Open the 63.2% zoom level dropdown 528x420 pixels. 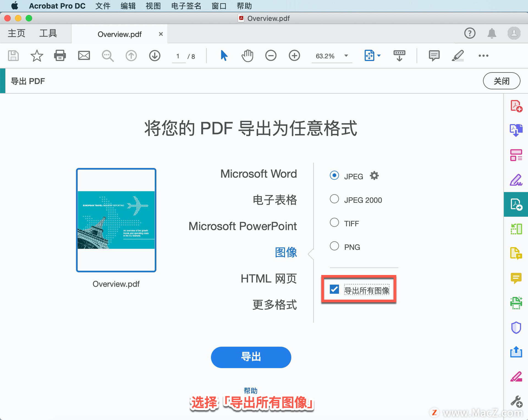point(346,56)
